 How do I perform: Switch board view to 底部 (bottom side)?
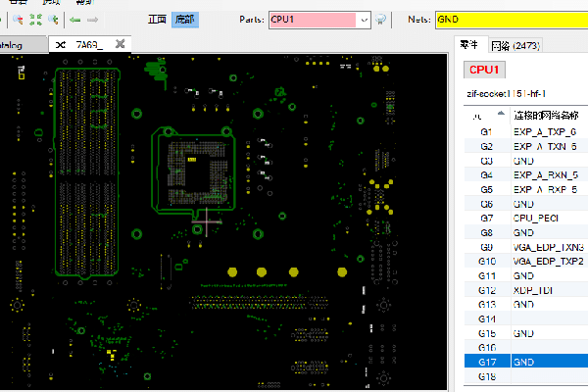pyautogui.click(x=185, y=20)
